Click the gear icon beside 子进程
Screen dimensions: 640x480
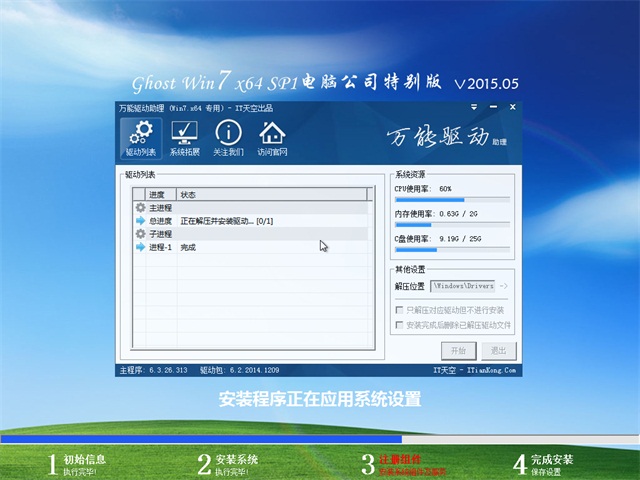pos(140,233)
